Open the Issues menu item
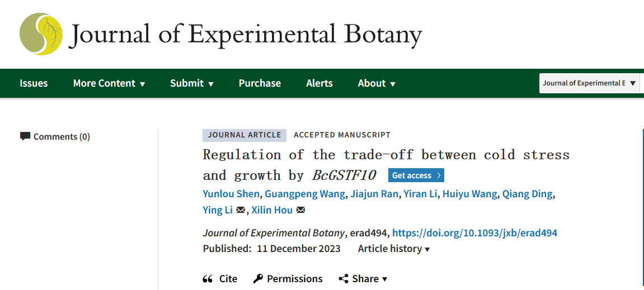 click(34, 83)
